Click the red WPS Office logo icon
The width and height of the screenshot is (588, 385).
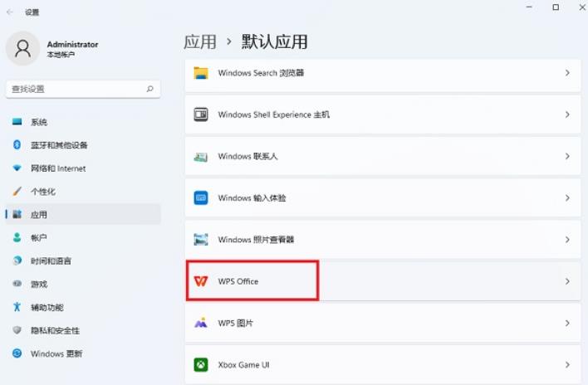point(201,281)
